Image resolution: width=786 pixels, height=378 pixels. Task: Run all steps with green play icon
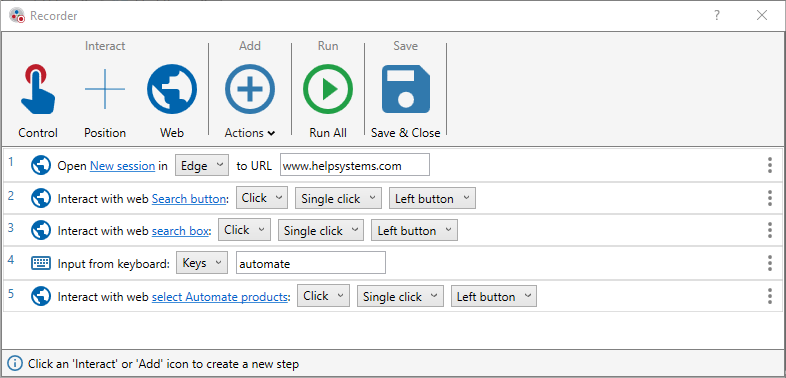(328, 89)
